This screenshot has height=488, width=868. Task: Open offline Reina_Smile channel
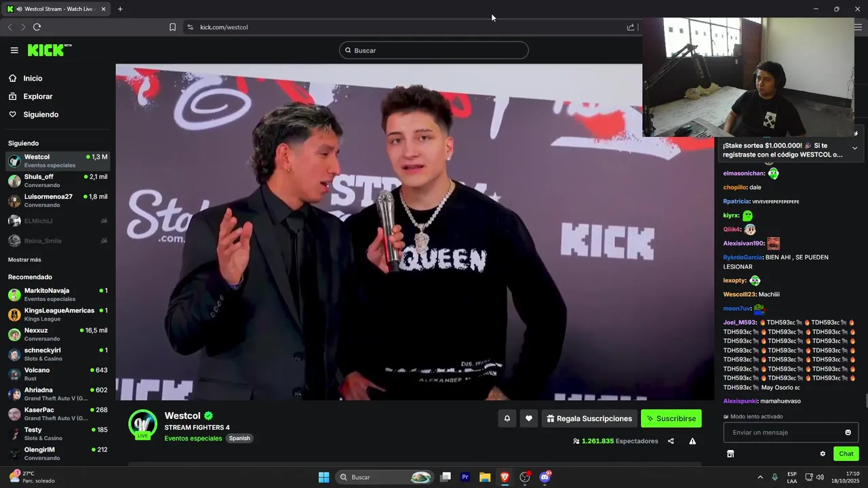[x=58, y=241]
